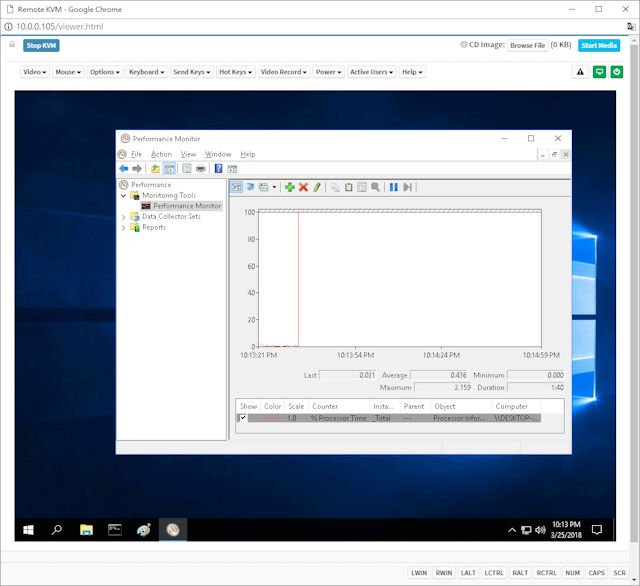This screenshot has height=586, width=640.
Task: Click the Properties icon in the MMC toolbar
Action: pos(187,169)
